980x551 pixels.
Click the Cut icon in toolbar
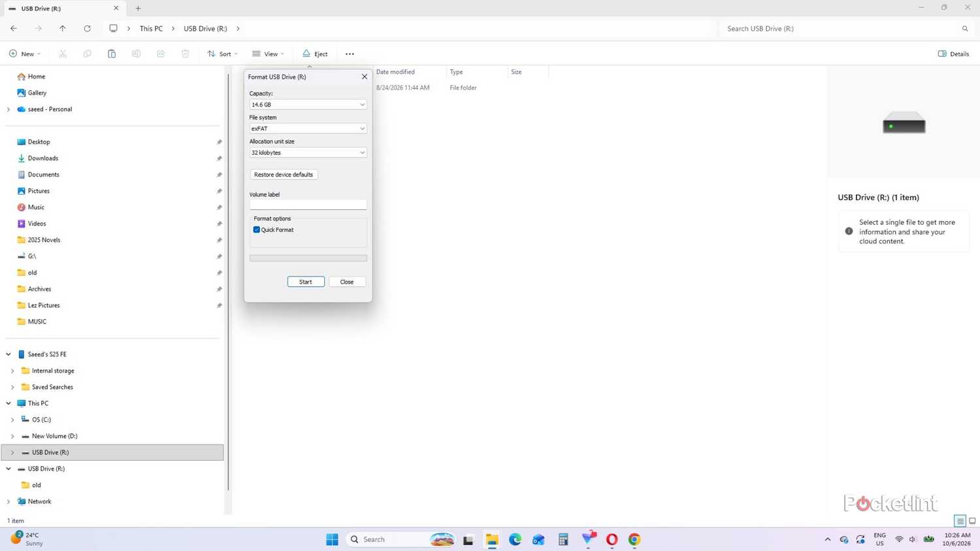click(63, 54)
